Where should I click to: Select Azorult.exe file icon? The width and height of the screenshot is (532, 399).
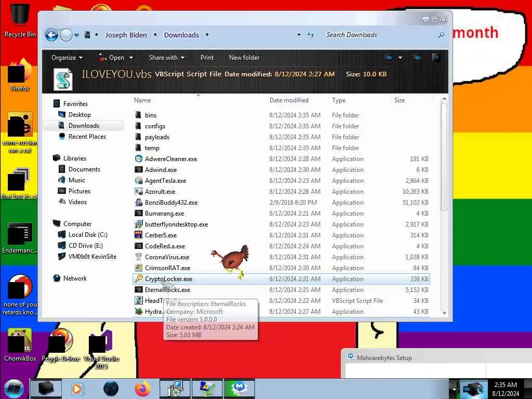pyautogui.click(x=138, y=191)
